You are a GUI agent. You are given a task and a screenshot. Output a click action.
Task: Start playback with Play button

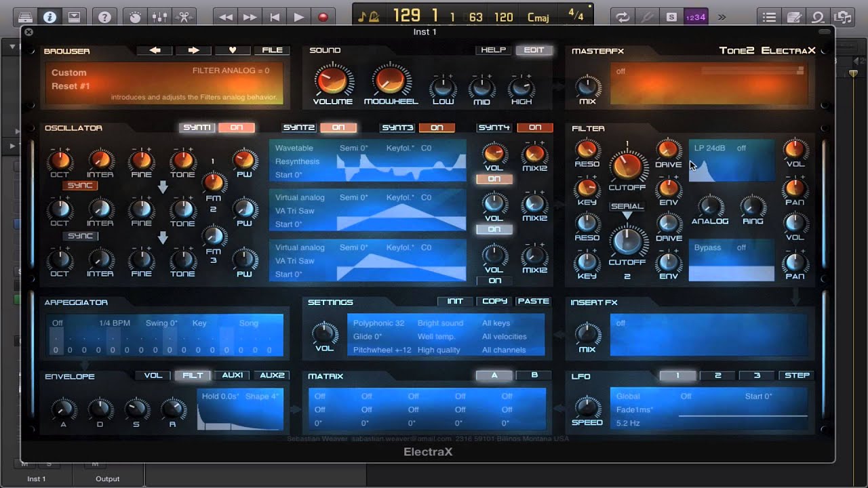point(298,17)
